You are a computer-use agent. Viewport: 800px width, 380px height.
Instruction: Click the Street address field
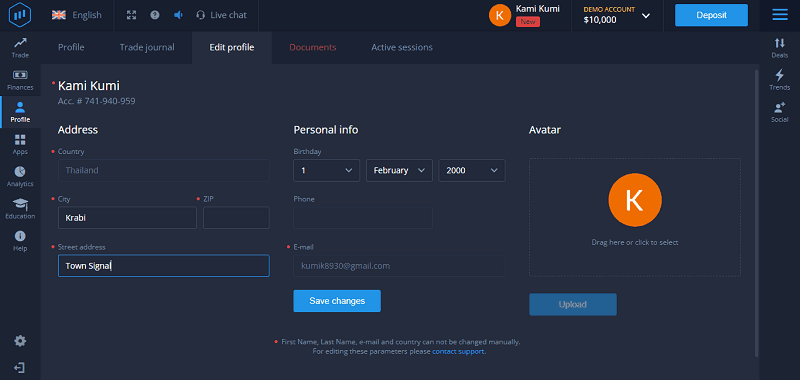pyautogui.click(x=164, y=266)
